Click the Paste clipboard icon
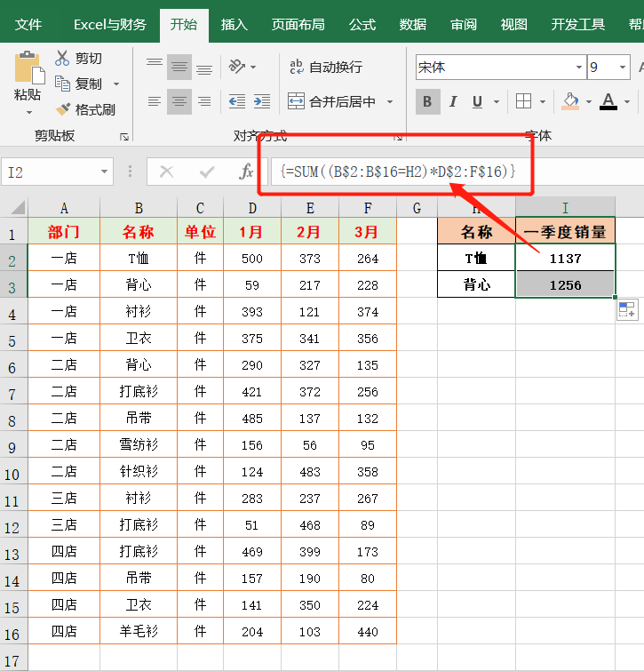Image resolution: width=644 pixels, height=671 pixels. (29, 68)
